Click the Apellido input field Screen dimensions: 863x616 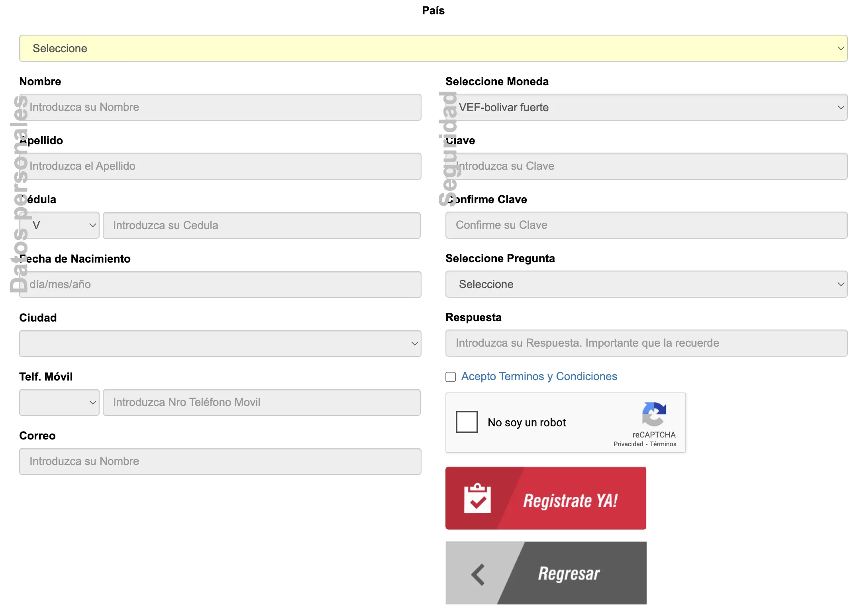[x=220, y=166]
